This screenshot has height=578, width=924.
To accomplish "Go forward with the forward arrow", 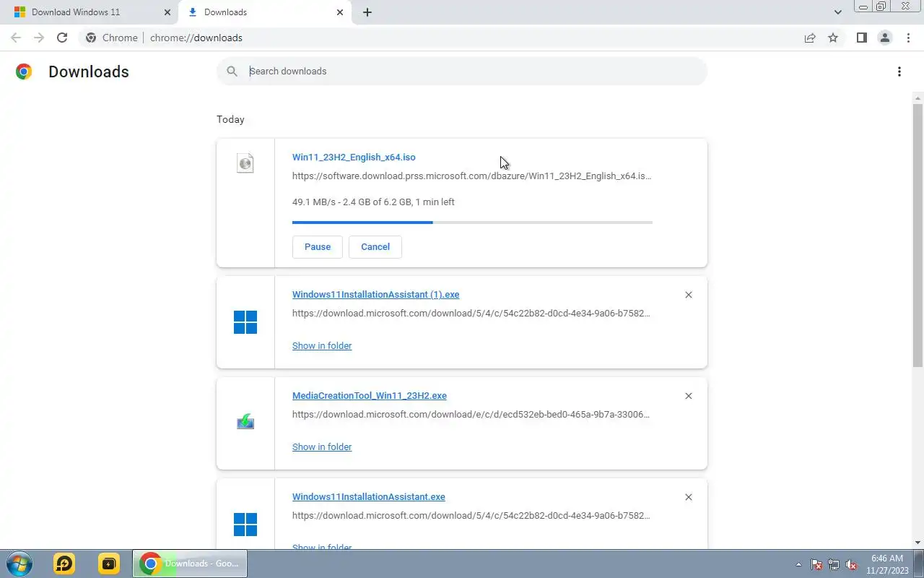I will [39, 38].
